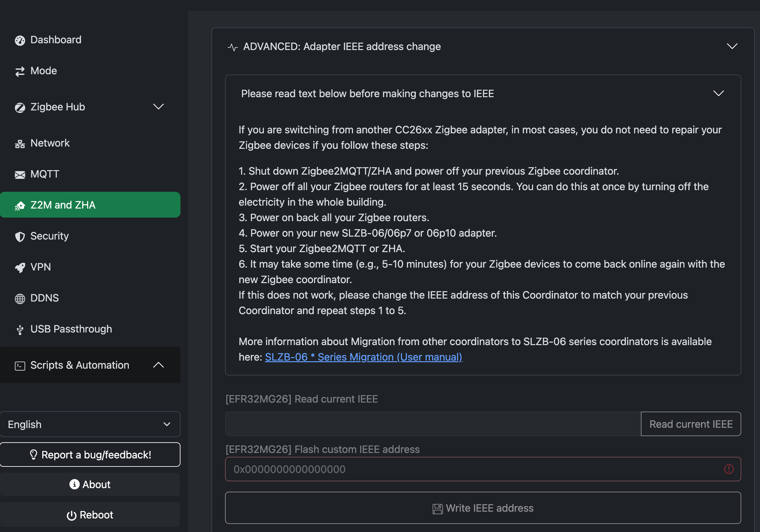
Task: Click the VPN rocket icon
Action: pos(20,268)
